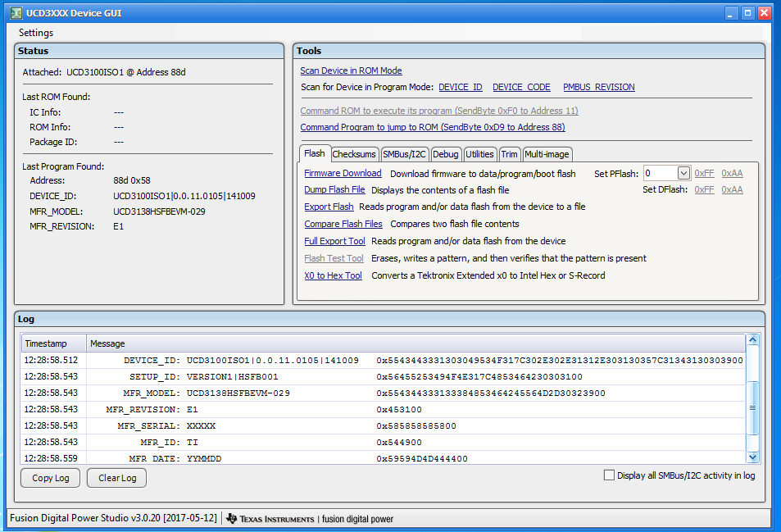781x532 pixels.
Task: Select the DEVICE_ID log row at 12:28:58.512
Action: [x=383, y=360]
